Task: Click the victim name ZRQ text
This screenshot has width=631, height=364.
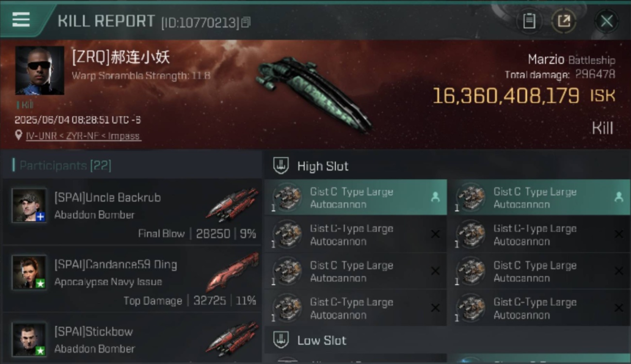Action: click(121, 58)
